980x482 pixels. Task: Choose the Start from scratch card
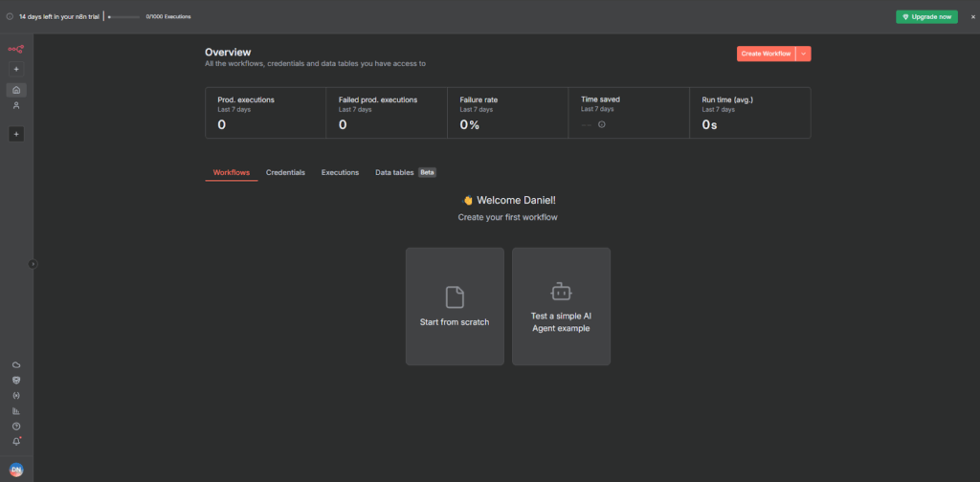pyautogui.click(x=455, y=306)
